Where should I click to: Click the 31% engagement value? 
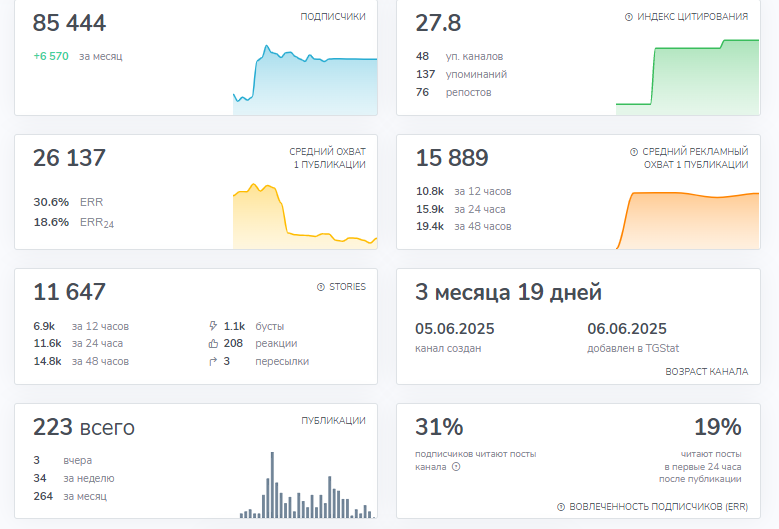[x=439, y=427]
